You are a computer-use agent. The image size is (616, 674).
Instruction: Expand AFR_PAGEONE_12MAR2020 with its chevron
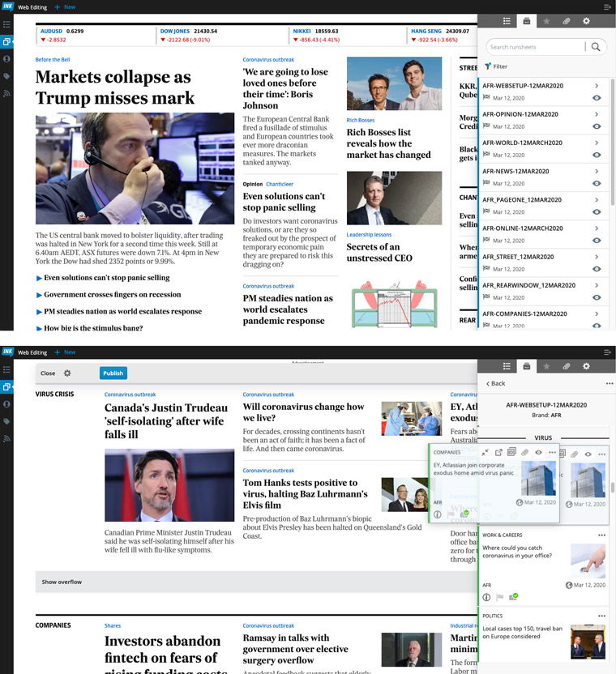[x=597, y=199]
